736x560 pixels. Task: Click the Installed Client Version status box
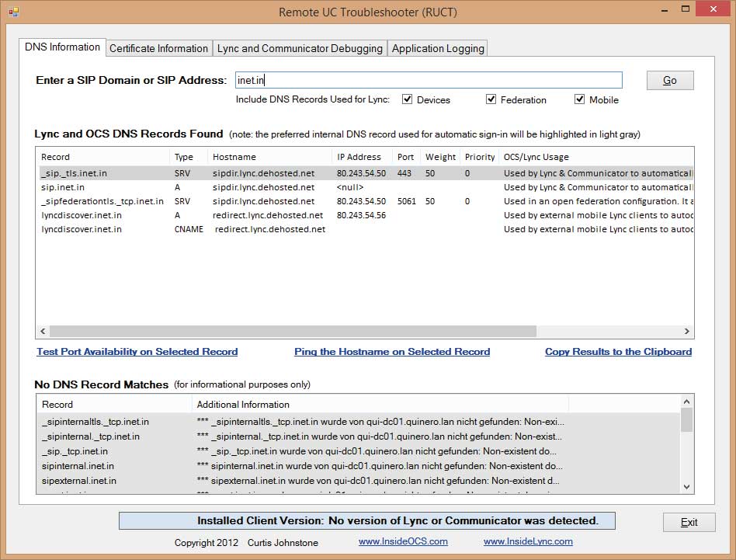367,520
